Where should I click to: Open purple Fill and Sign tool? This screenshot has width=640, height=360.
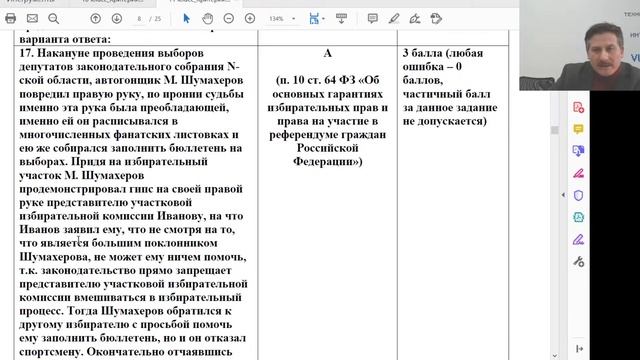(578, 239)
